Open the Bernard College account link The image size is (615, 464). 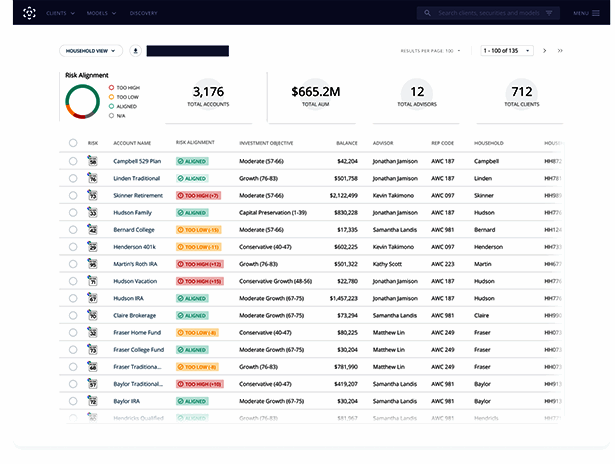coord(133,229)
